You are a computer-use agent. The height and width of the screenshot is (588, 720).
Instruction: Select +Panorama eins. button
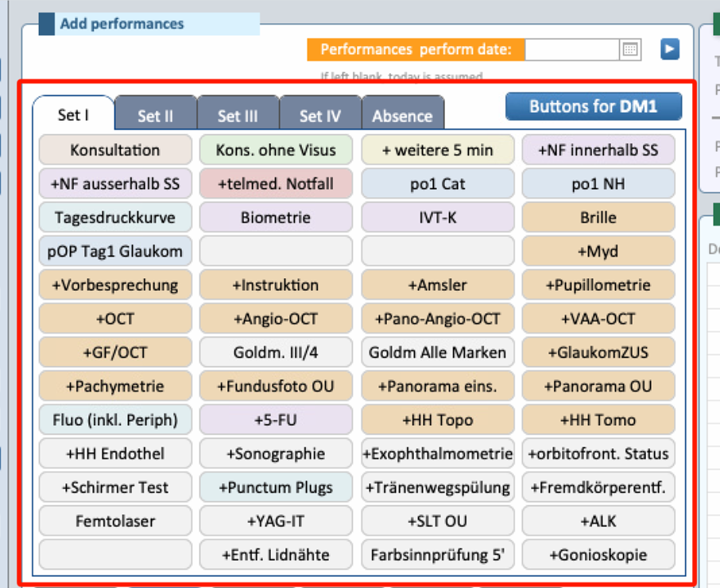(x=438, y=386)
